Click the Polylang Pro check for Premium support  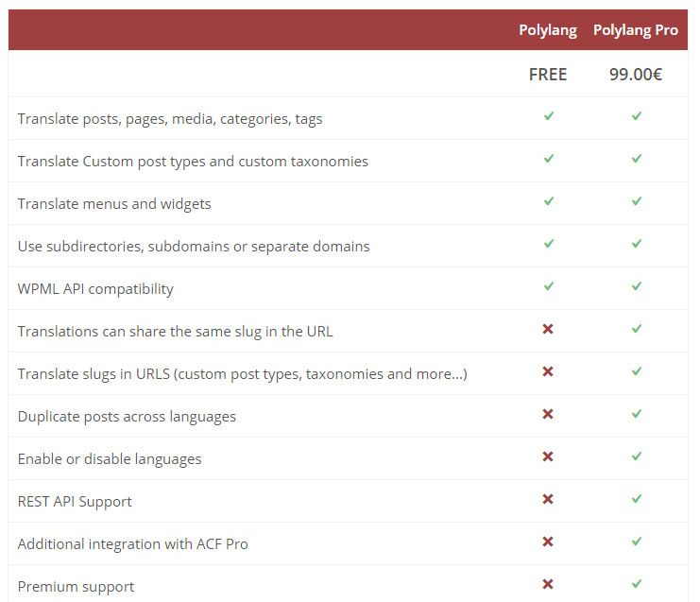point(637,584)
